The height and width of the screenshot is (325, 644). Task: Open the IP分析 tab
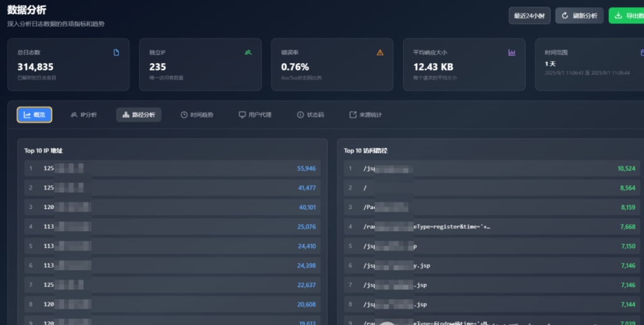point(84,115)
